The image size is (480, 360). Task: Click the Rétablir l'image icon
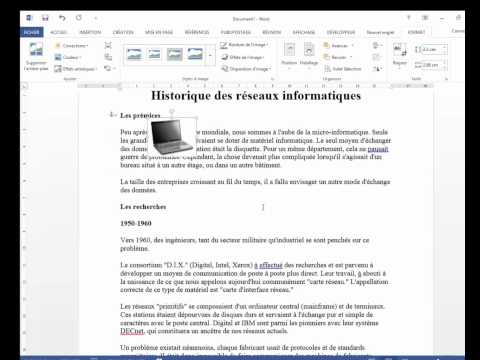pyautogui.click(x=107, y=68)
